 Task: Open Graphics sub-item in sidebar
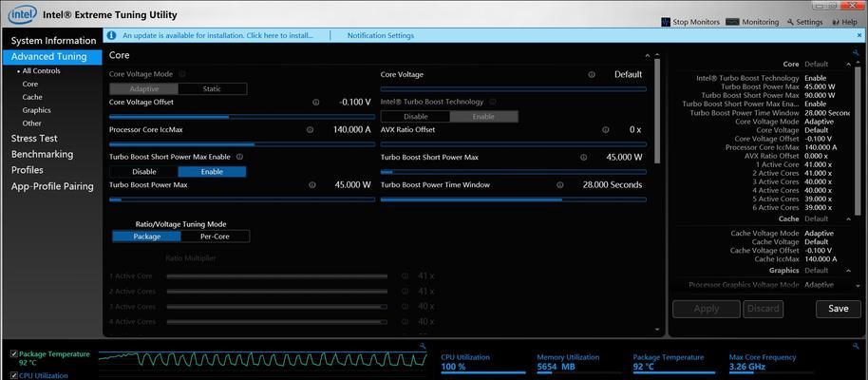coord(36,110)
